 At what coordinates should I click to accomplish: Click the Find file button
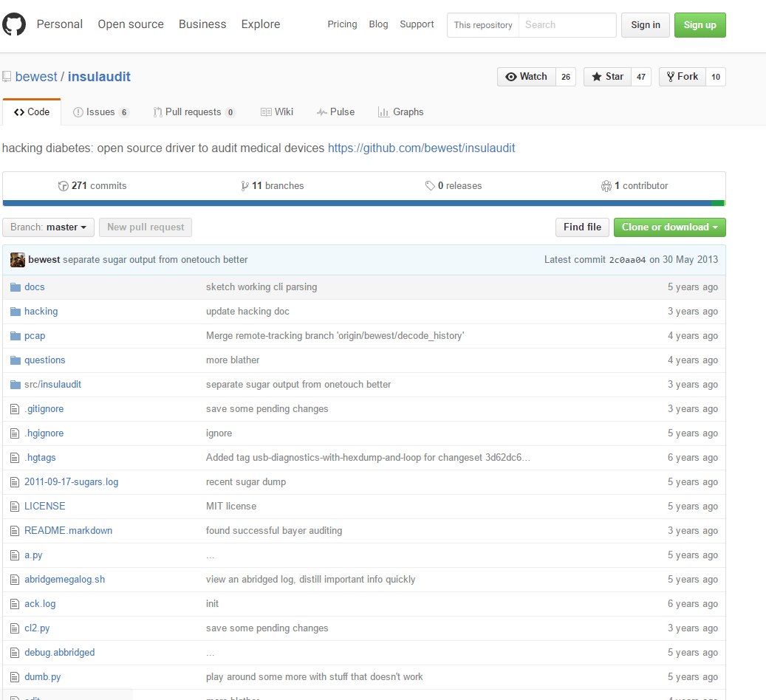pos(581,227)
